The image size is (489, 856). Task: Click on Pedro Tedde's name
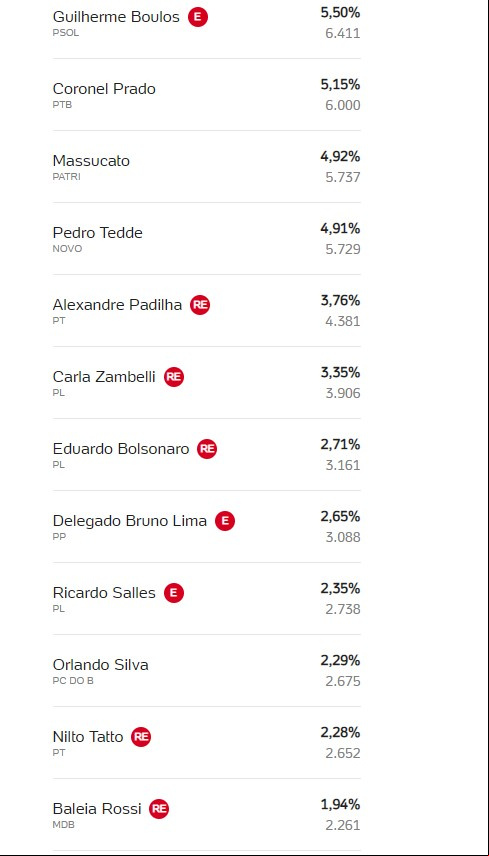tap(98, 233)
